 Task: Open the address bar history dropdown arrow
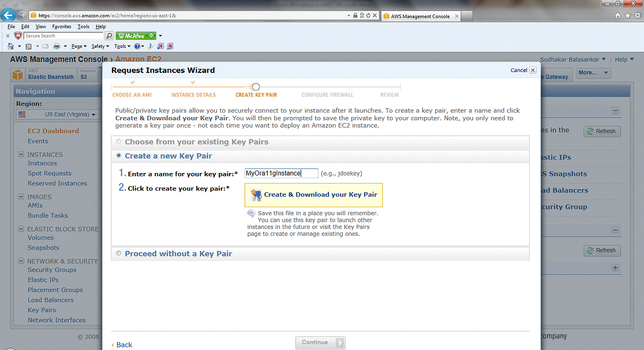pos(349,16)
